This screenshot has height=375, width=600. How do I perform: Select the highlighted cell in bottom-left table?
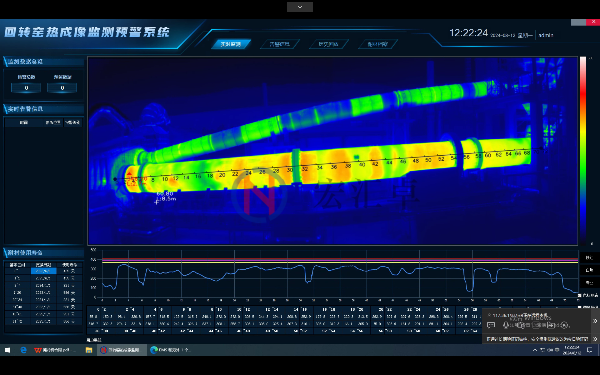coord(43,271)
